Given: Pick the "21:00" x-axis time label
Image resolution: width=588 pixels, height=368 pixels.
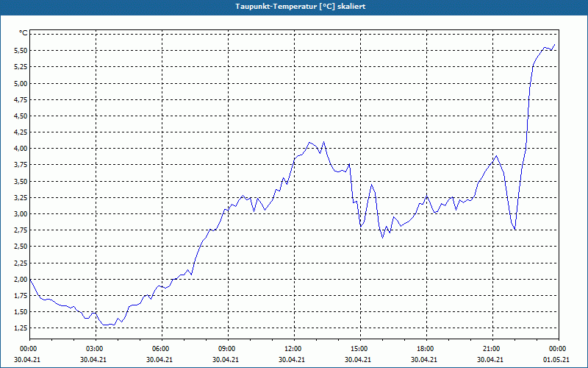Looking at the screenshot, I should 492,349.
